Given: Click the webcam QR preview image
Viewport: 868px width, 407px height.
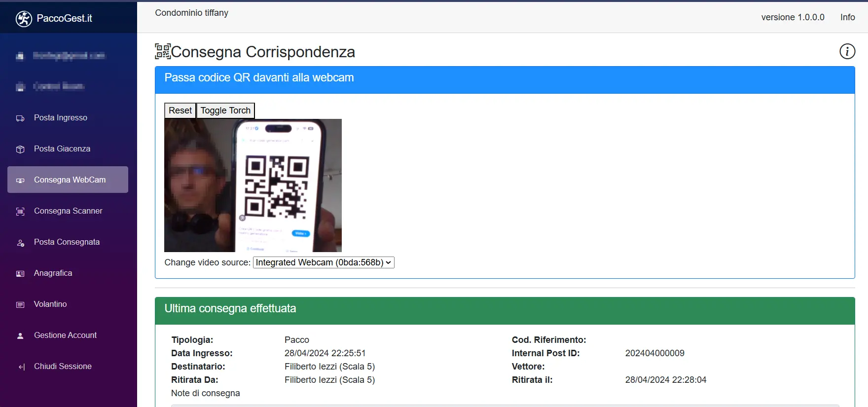Looking at the screenshot, I should point(253,185).
